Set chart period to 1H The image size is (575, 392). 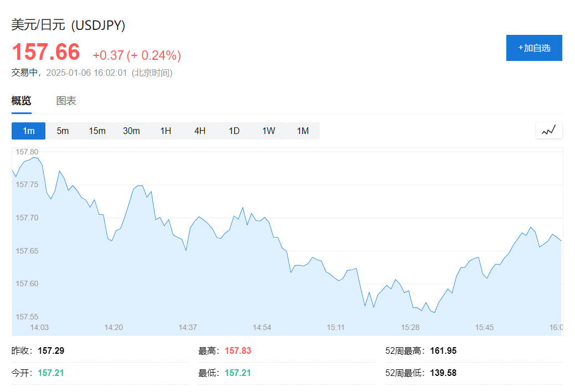pyautogui.click(x=166, y=131)
